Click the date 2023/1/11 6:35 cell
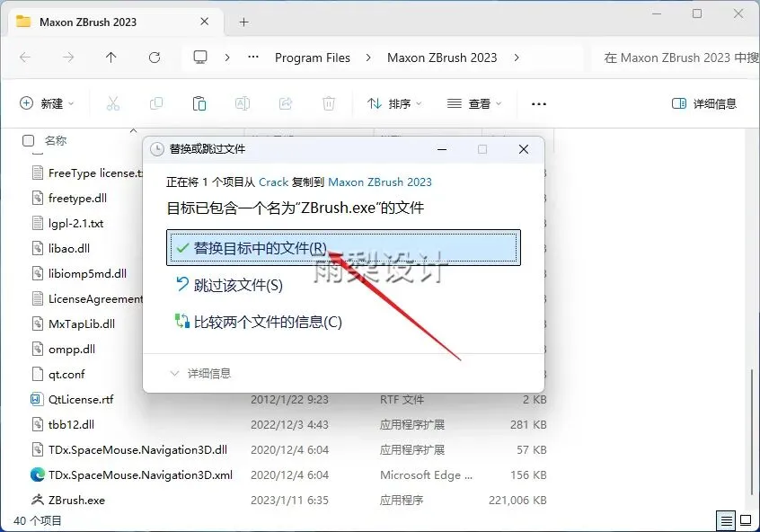This screenshot has height=532, width=760. pyautogui.click(x=289, y=500)
